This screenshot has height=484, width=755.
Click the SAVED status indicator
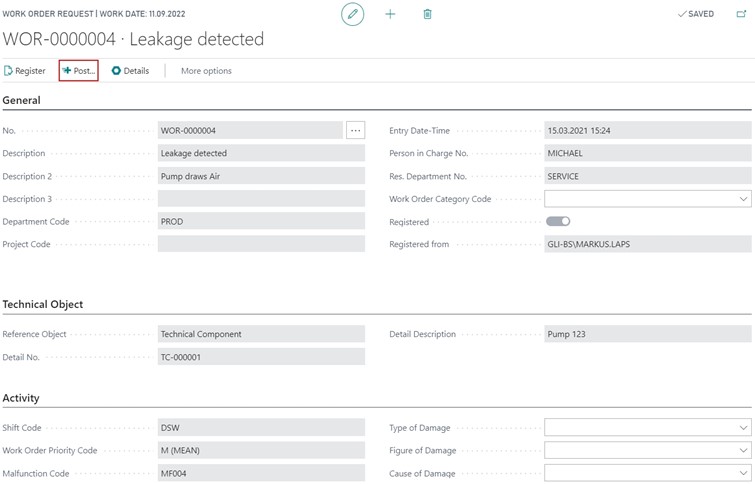[696, 14]
